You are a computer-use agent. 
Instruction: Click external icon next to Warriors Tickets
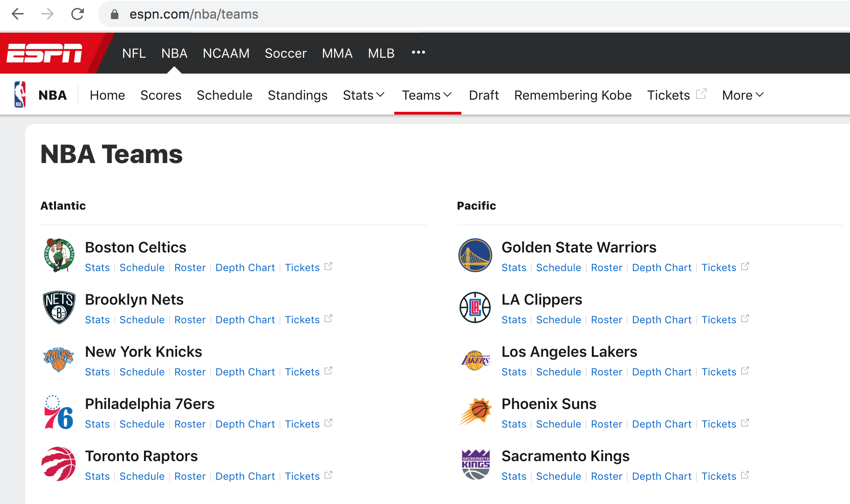point(745,266)
